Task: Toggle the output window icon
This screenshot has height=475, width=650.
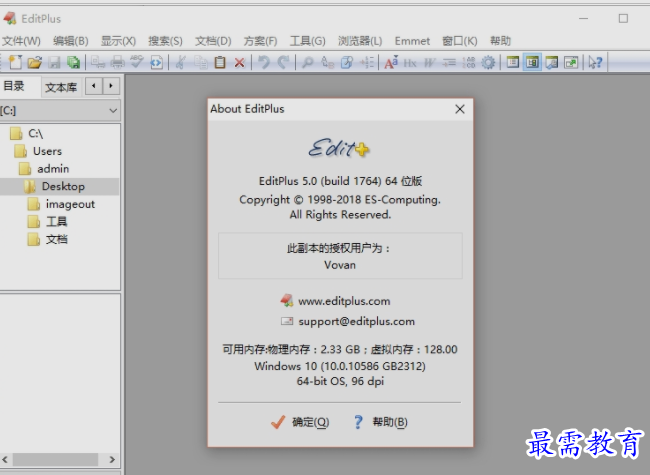Action: click(x=552, y=63)
